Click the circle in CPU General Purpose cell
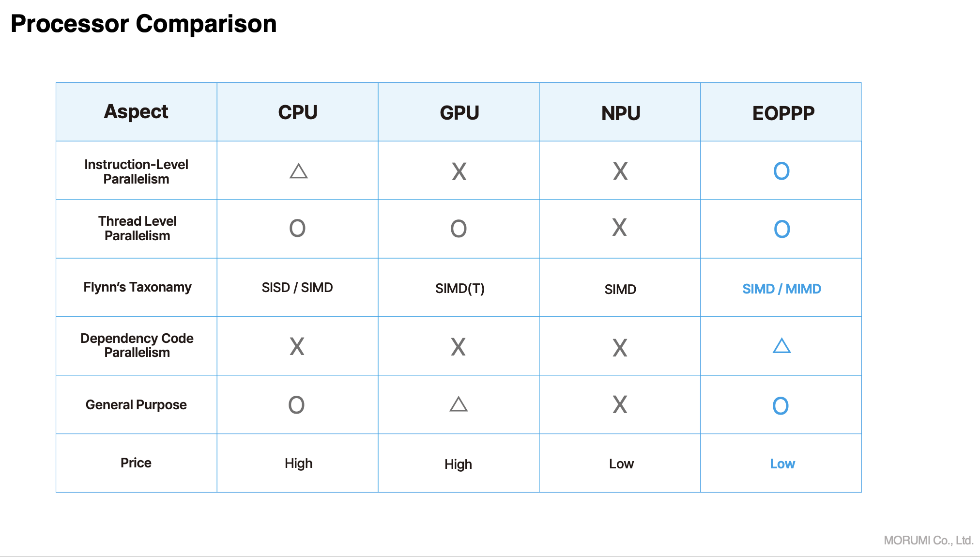 [x=296, y=405]
